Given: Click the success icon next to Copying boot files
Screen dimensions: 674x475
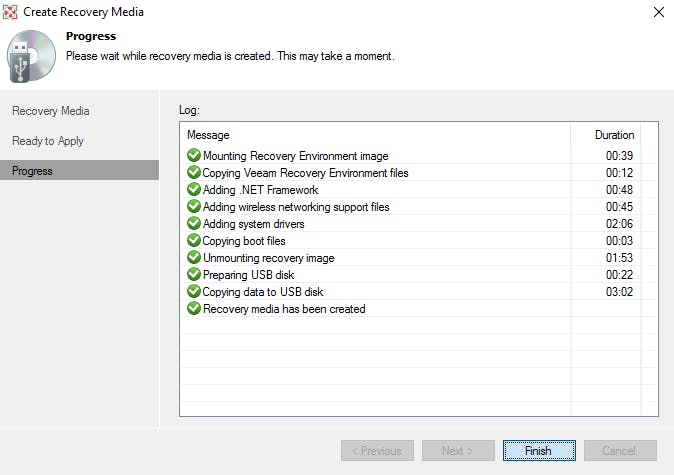Looking at the screenshot, I should [x=194, y=241].
